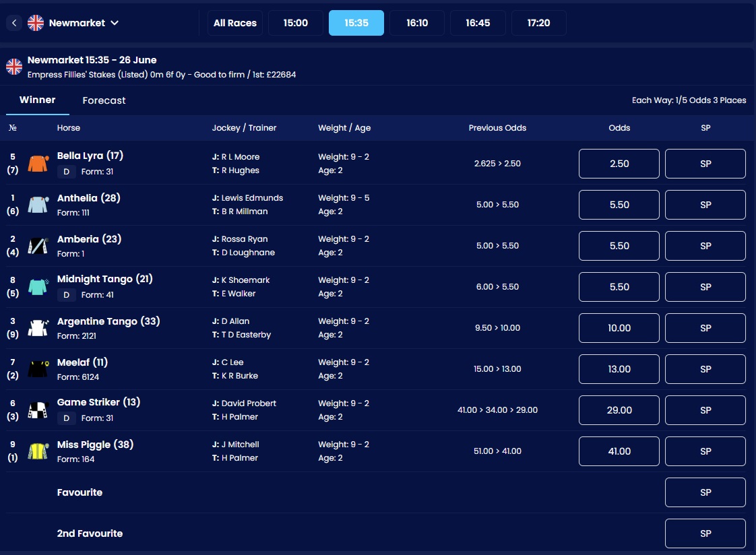Select the 16:10 race time

(417, 23)
